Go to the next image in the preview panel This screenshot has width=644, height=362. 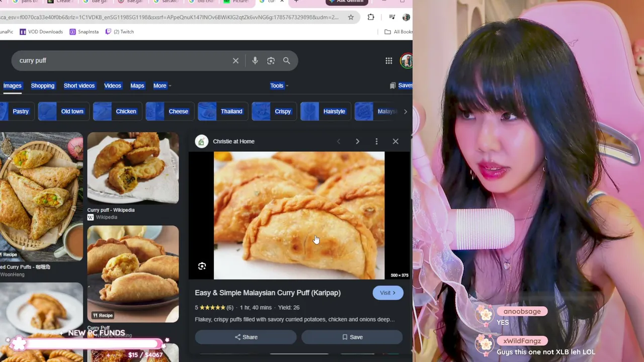point(358,141)
